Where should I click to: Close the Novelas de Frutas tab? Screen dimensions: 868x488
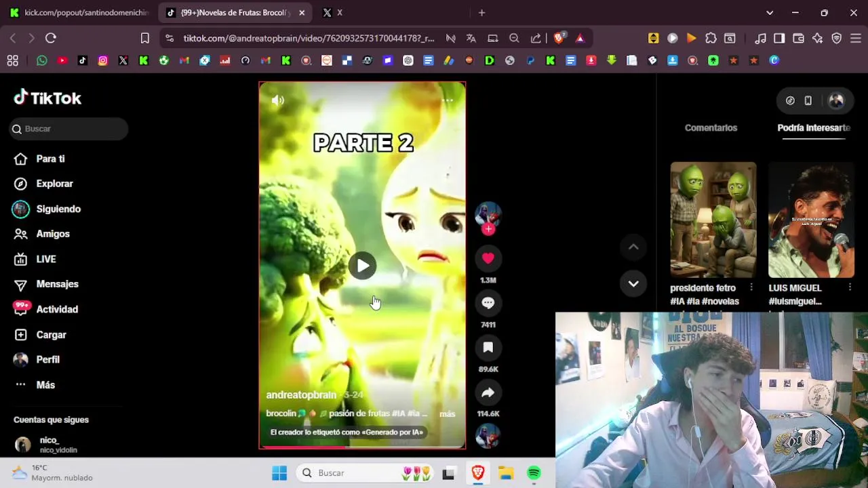[302, 12]
